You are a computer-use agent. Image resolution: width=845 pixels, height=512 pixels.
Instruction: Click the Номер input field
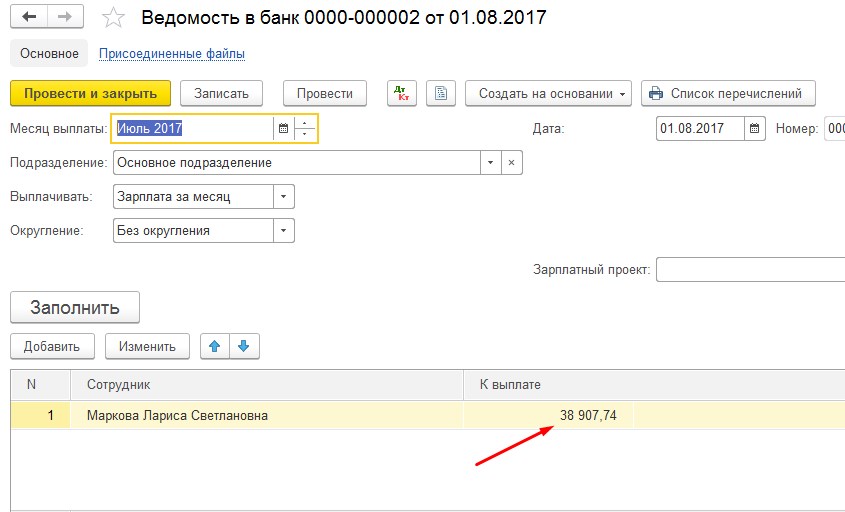[x=835, y=128]
